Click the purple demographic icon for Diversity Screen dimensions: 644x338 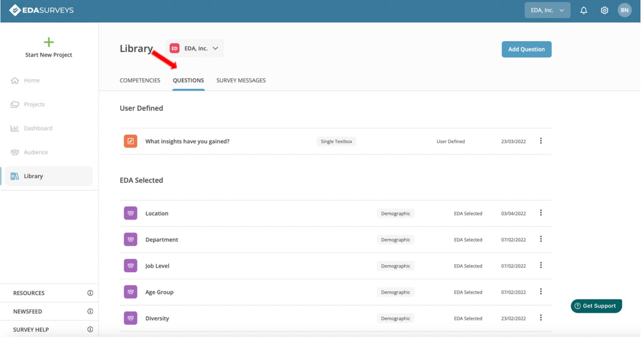[x=130, y=318]
